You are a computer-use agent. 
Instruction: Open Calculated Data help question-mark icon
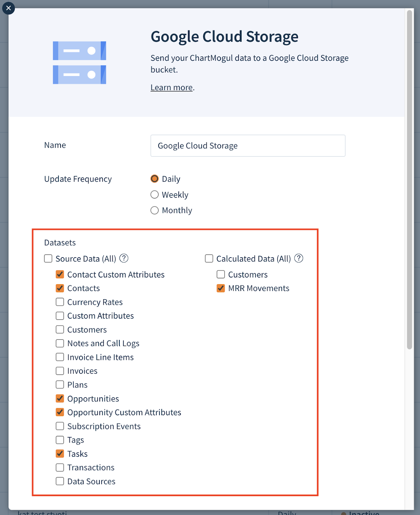tap(299, 258)
